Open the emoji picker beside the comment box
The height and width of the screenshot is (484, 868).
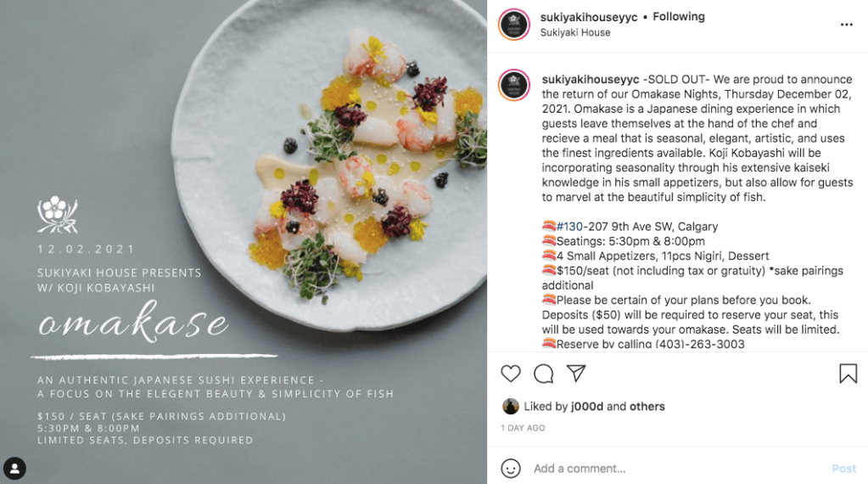point(511,468)
